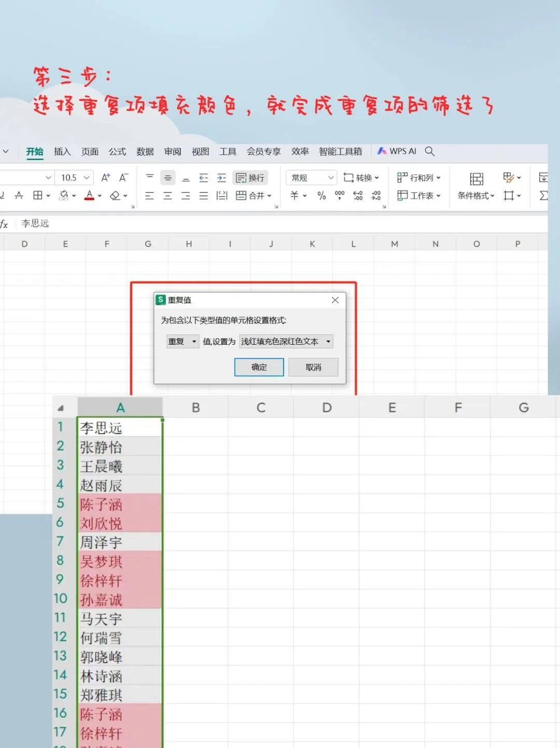Open the number format 常规 dropdown
The width and height of the screenshot is (560, 748).
point(312,178)
